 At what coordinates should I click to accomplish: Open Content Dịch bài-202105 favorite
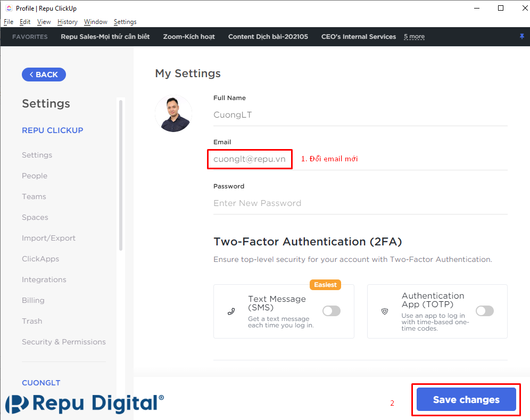tap(268, 37)
